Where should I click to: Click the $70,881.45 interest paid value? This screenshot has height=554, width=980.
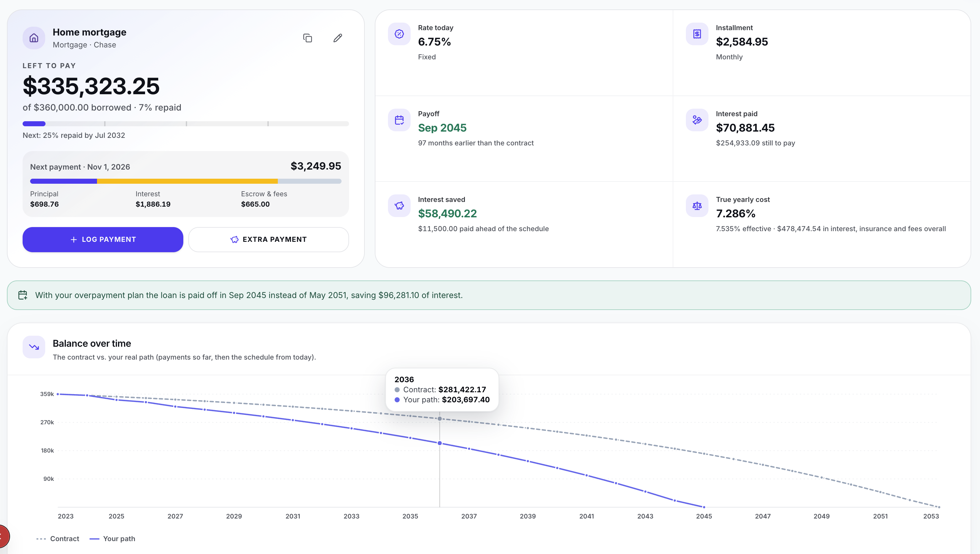[745, 128]
